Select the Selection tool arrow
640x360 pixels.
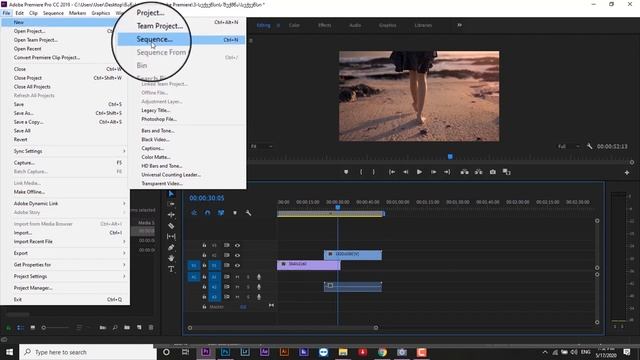pos(171,194)
